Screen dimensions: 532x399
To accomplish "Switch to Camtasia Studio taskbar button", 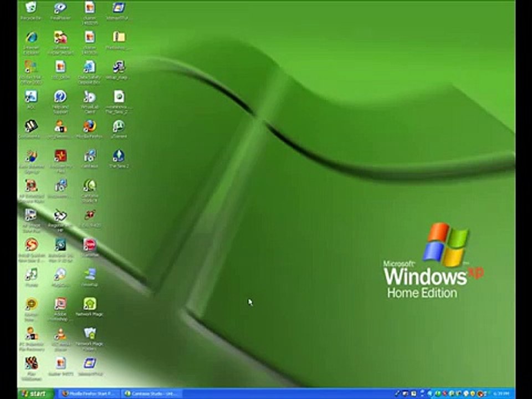I will coord(152,393).
